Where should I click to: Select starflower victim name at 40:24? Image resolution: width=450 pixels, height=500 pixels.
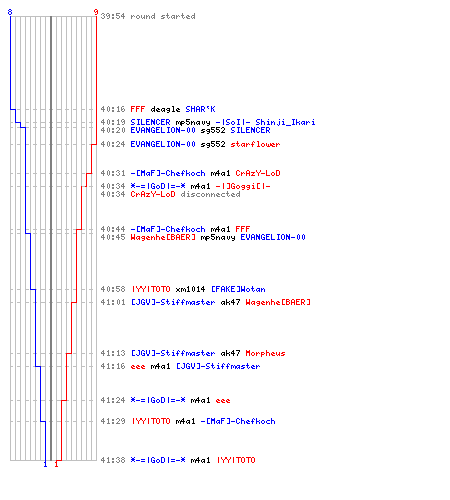[x=255, y=144]
